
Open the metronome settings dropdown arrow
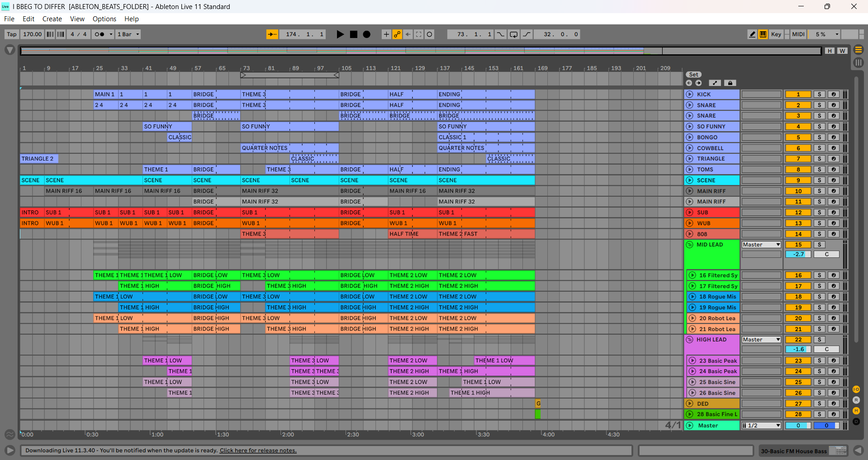[111, 34]
